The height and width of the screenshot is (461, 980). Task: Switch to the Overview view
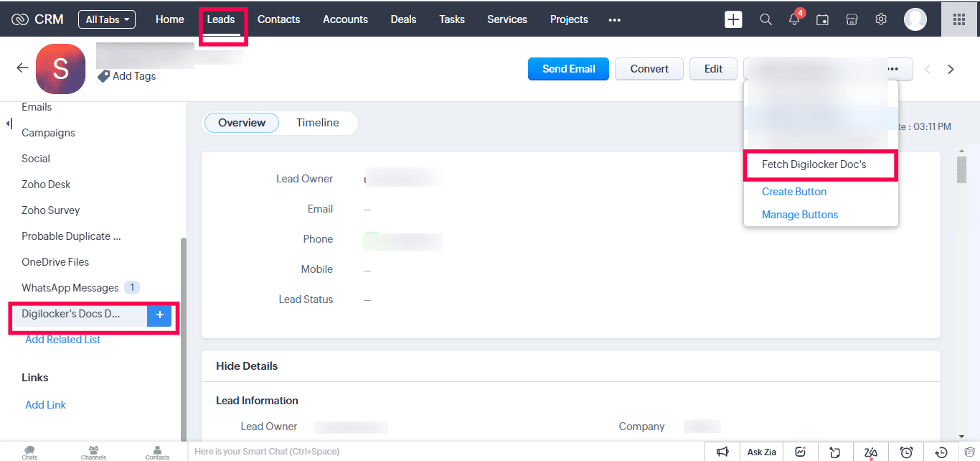(242, 123)
